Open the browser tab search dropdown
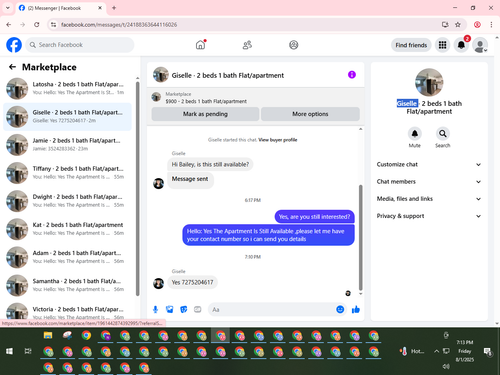The image size is (500, 375). point(7,8)
